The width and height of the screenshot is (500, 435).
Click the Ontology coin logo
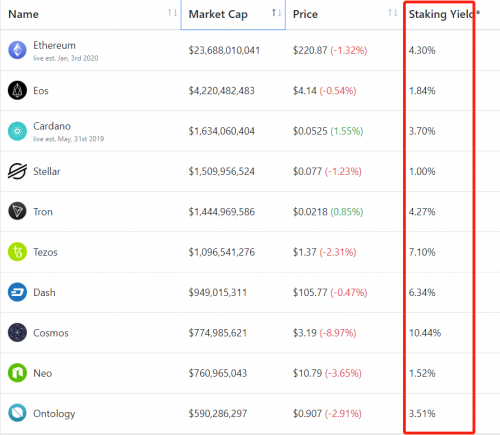[x=17, y=413]
